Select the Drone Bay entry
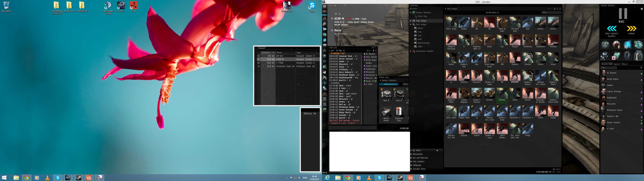This screenshot has height=181, width=644. [x=422, y=16]
